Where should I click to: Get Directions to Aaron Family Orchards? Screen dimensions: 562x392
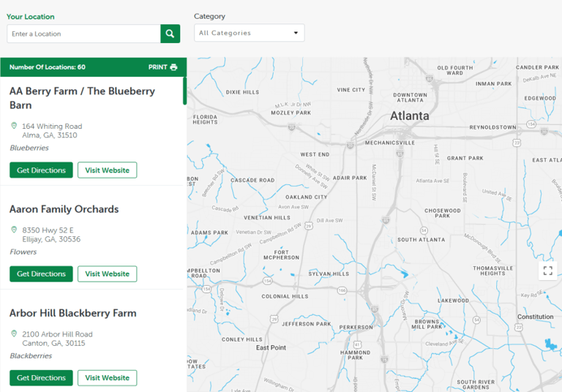(41, 274)
